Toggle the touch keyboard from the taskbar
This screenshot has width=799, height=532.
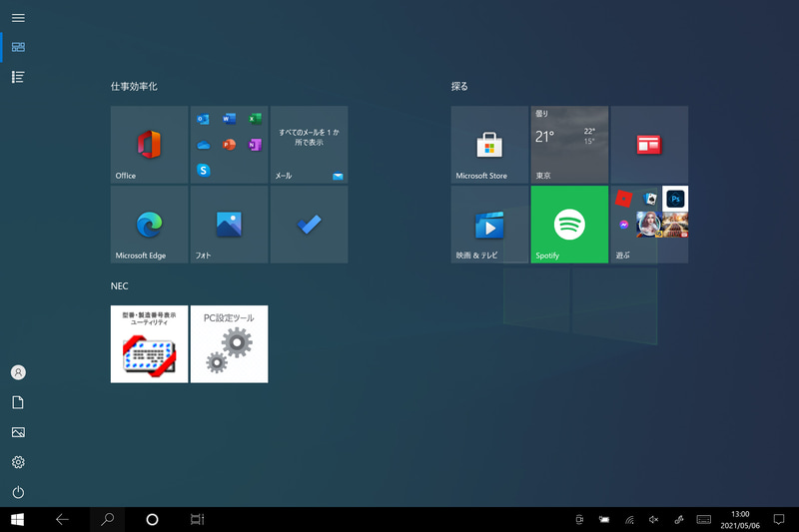(x=703, y=520)
